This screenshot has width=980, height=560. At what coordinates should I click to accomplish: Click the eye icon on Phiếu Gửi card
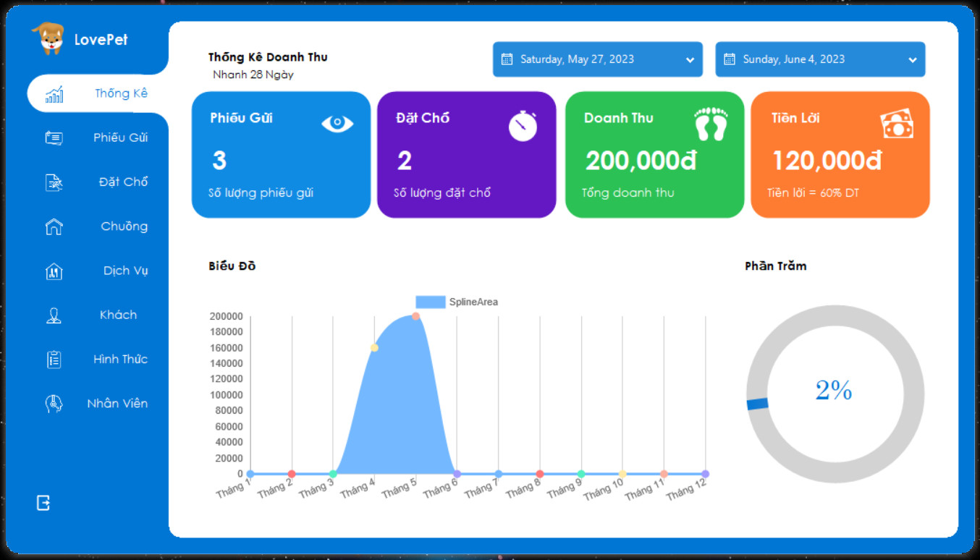tap(337, 124)
